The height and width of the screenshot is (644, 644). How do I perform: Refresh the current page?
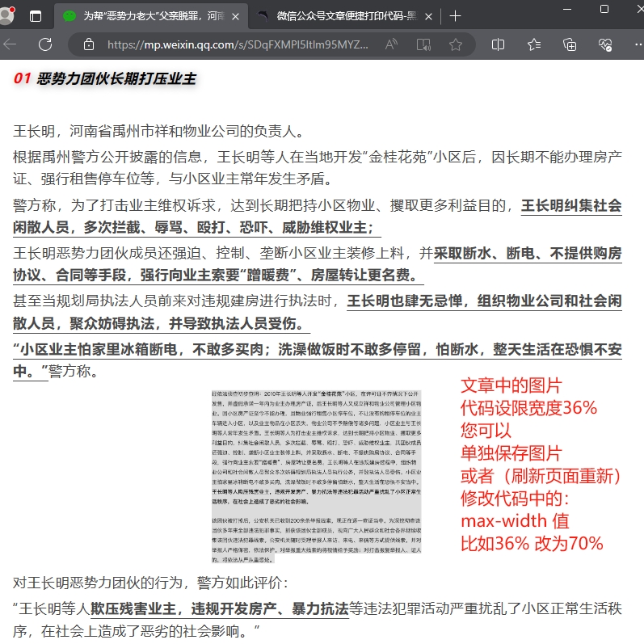tap(45, 44)
